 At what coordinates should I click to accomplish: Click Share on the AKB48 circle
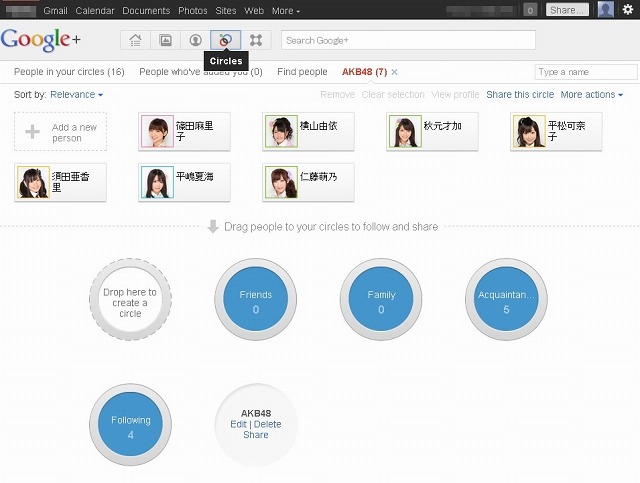256,435
